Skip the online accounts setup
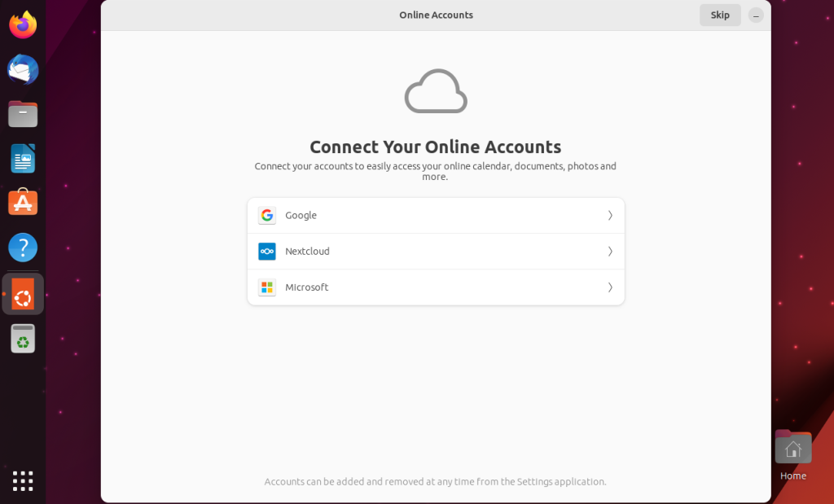Screen dimensions: 834x504 click(720, 15)
